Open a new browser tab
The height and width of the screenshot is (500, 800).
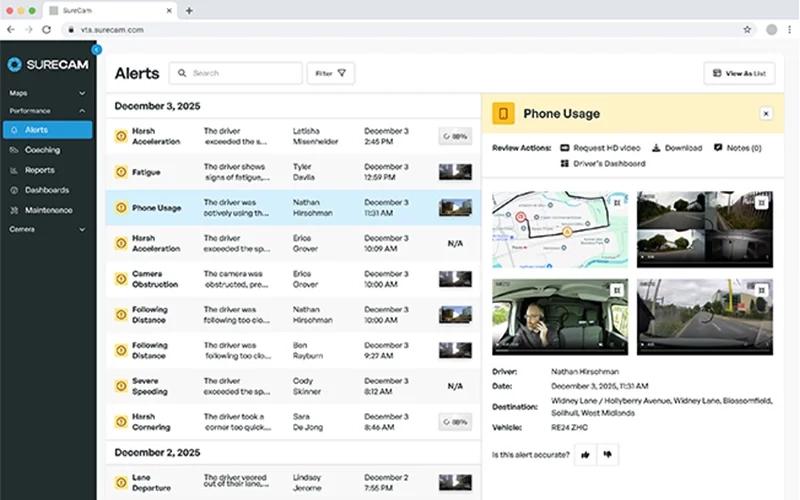coord(189,11)
